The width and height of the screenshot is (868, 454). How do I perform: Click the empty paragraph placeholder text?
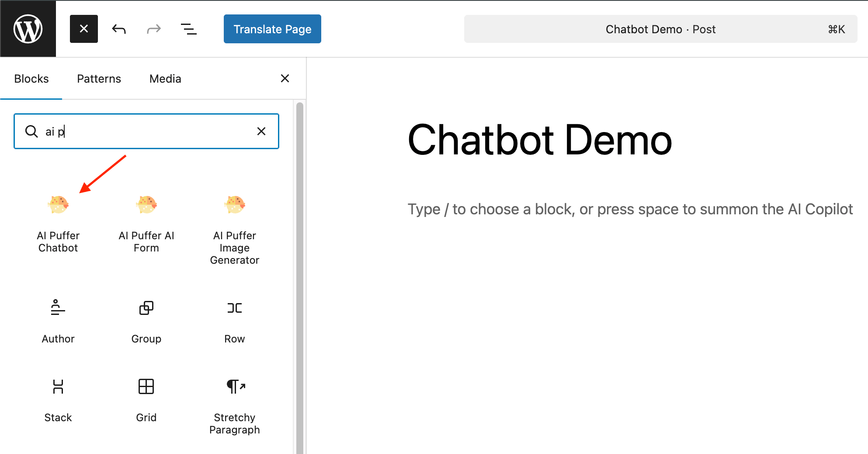point(630,209)
